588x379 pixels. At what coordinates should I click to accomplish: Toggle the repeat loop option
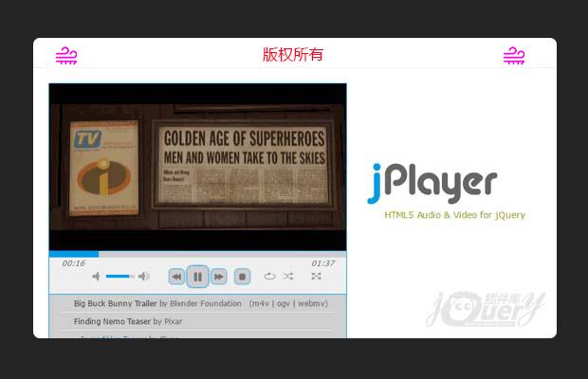(269, 277)
